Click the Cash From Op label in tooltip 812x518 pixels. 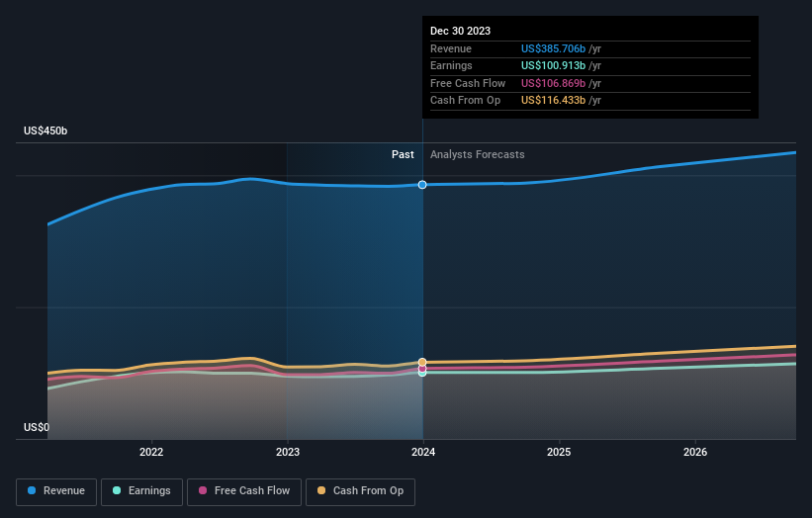pyautogui.click(x=465, y=101)
